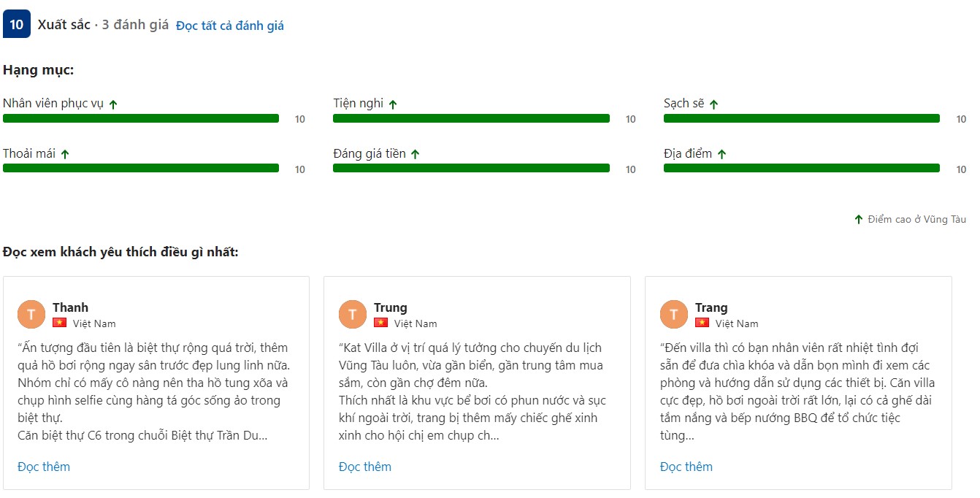This screenshot has height=498, width=980.
Task: Click Thanh's orange avatar circle
Action: coord(31,315)
